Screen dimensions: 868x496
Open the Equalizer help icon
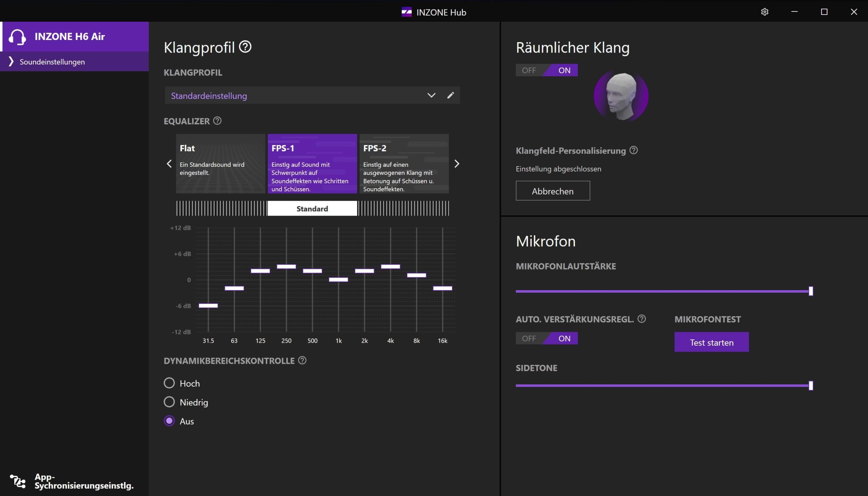pyautogui.click(x=217, y=121)
